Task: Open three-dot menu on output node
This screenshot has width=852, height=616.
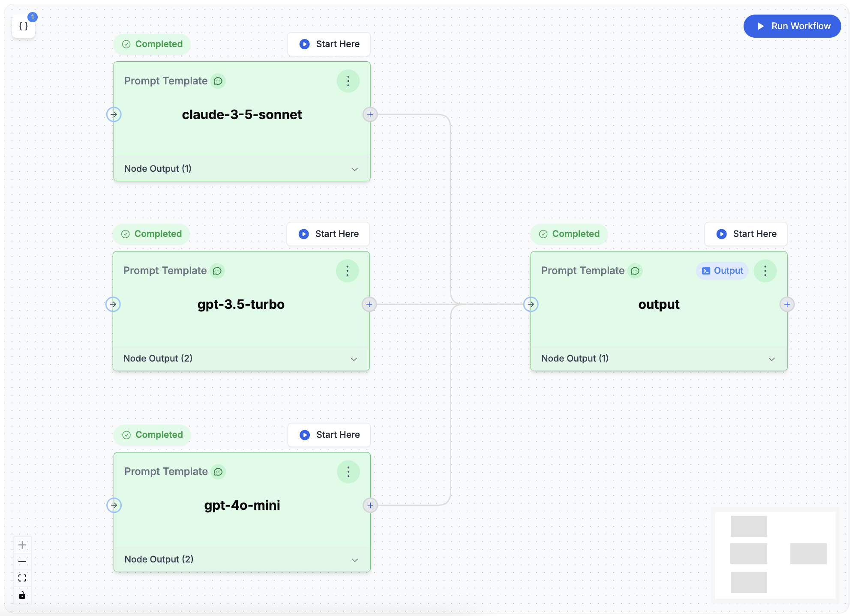Action: (x=765, y=271)
